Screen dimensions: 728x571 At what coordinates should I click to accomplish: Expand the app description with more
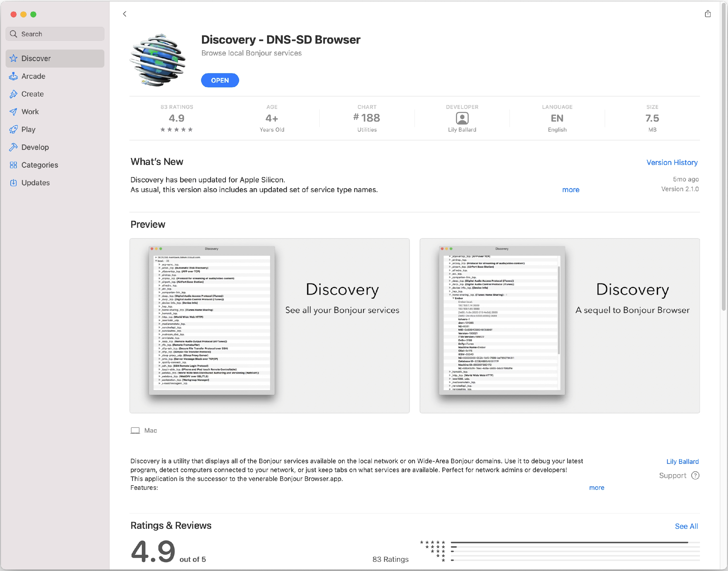tap(597, 488)
